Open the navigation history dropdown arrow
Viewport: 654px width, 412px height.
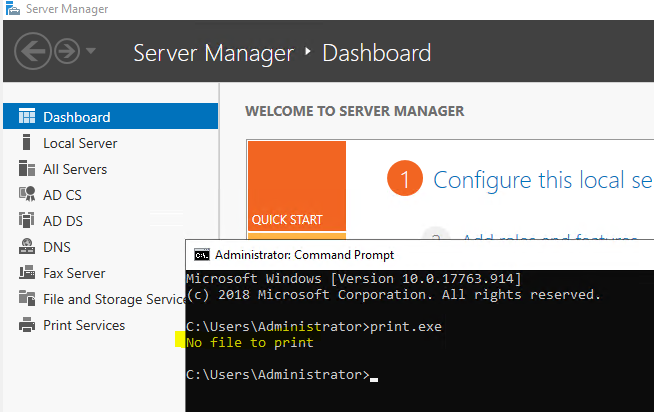click(x=91, y=51)
